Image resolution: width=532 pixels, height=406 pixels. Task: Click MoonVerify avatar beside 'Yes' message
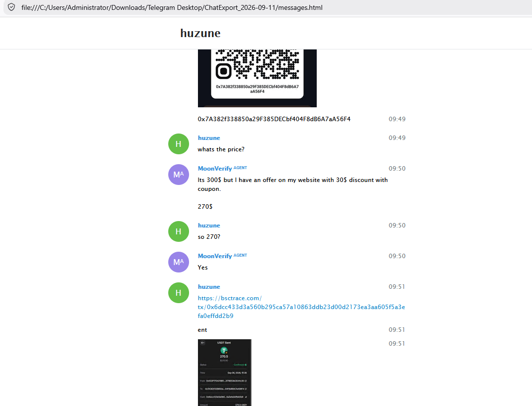point(179,262)
